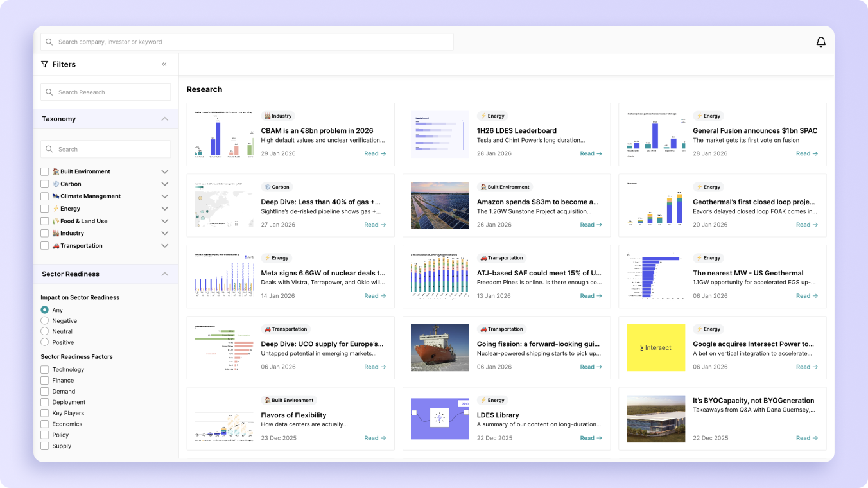The image size is (868, 488).
Task: Click the Industry tag on the CBAM card
Action: [x=277, y=116]
